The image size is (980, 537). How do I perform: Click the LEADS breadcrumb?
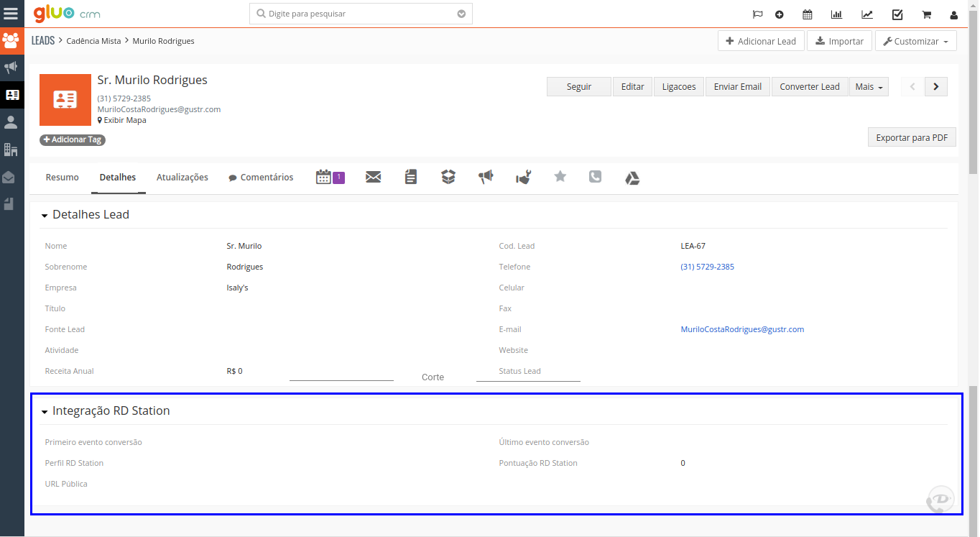click(x=43, y=41)
